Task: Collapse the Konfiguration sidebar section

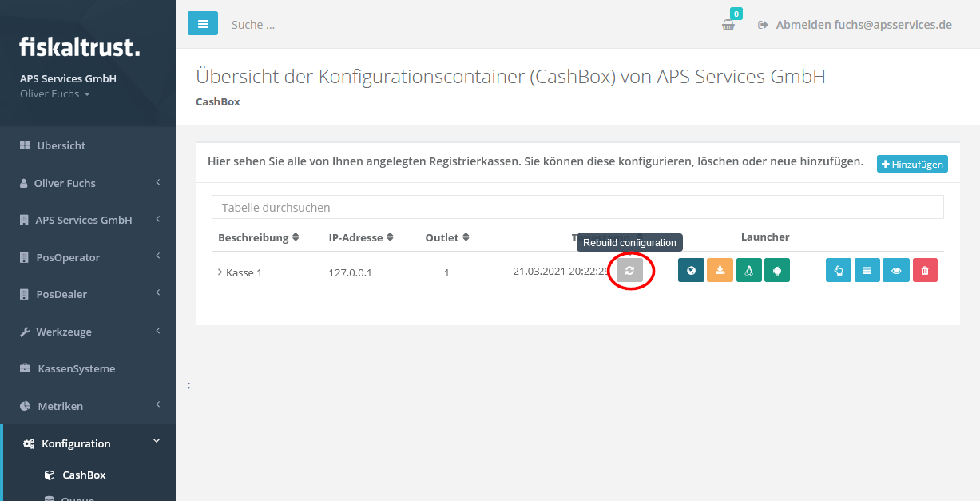Action: pyautogui.click(x=88, y=443)
